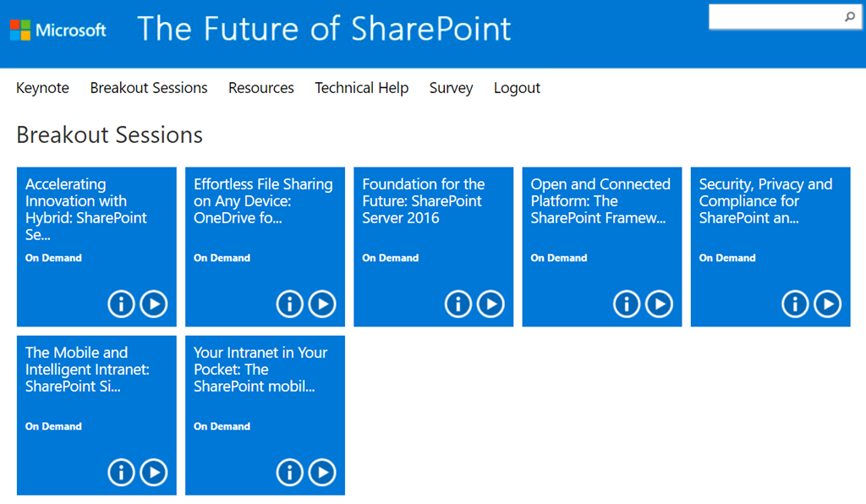Screen dimensions: 866x504
Task: Show info for Security, Privacy and Compliance
Action: point(794,304)
